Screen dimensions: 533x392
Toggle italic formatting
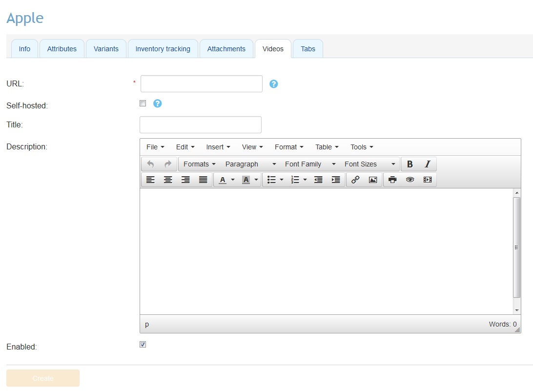[427, 164]
